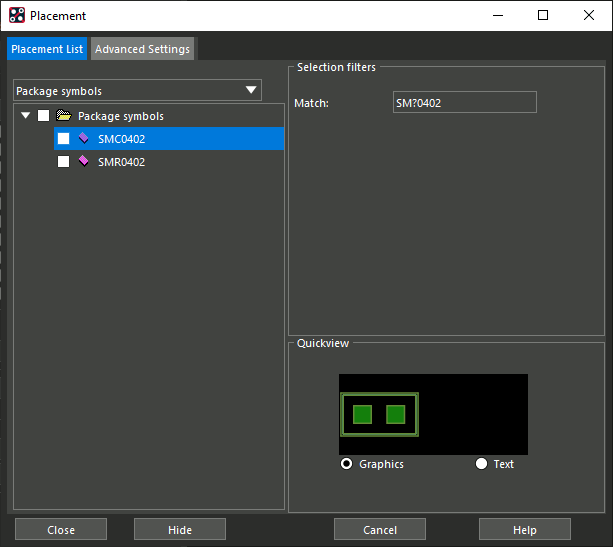Switch to the Placement List tab

click(47, 49)
